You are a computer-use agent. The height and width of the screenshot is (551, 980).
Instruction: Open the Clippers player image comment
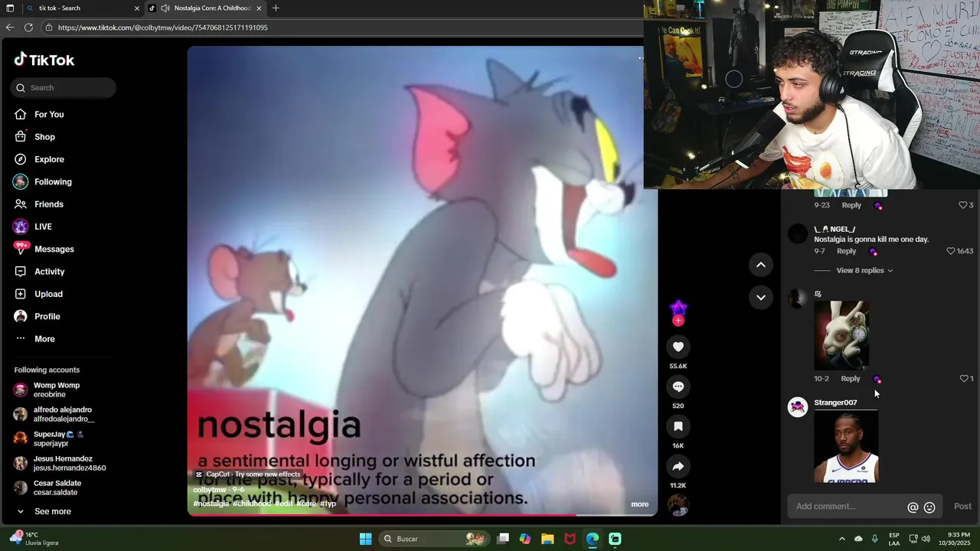[x=846, y=447]
